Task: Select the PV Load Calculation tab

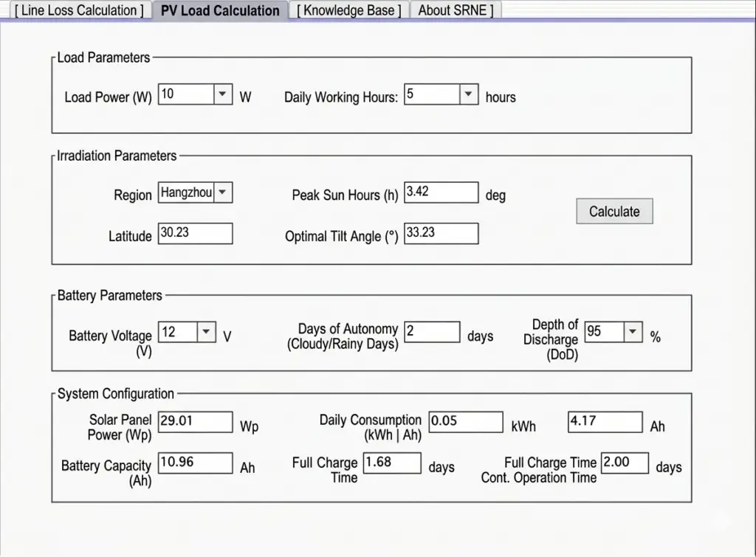Action: pos(219,10)
